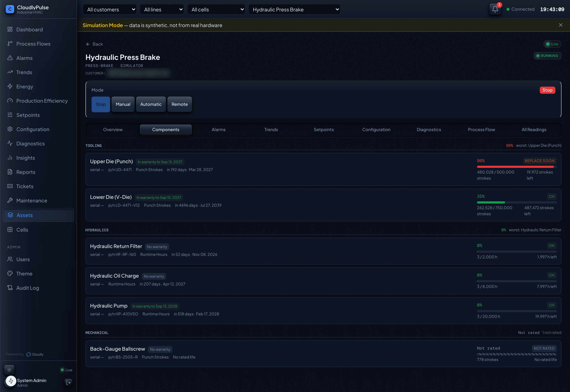Open the notifications bell icon

(495, 9)
